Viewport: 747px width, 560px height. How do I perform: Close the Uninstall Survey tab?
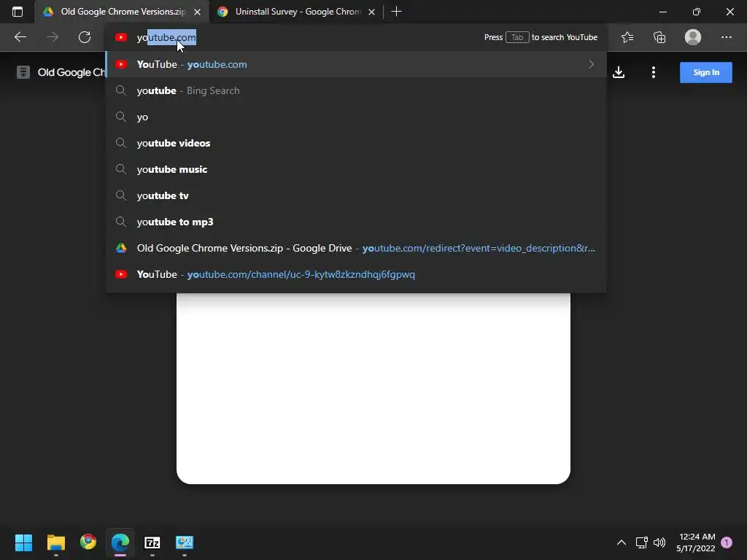371,12
